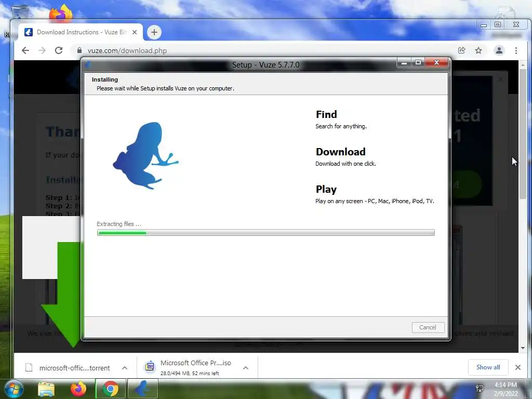Viewport: 532px width, 399px height.
Task: Switch to Vuze setup in the taskbar
Action: pos(143,389)
